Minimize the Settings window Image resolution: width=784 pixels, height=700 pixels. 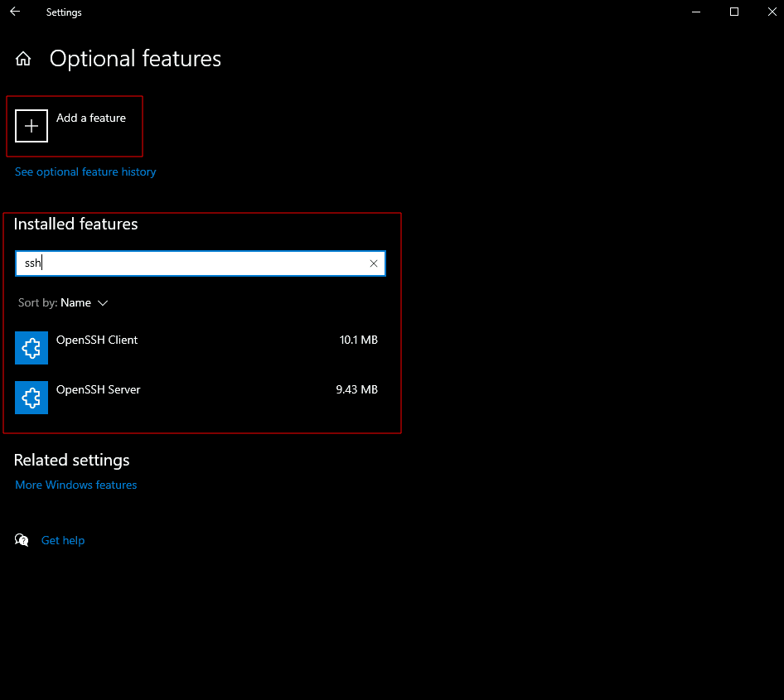(696, 12)
